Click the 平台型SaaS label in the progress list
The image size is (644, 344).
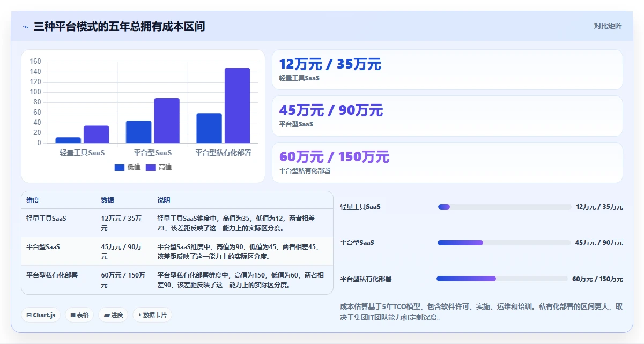357,243
